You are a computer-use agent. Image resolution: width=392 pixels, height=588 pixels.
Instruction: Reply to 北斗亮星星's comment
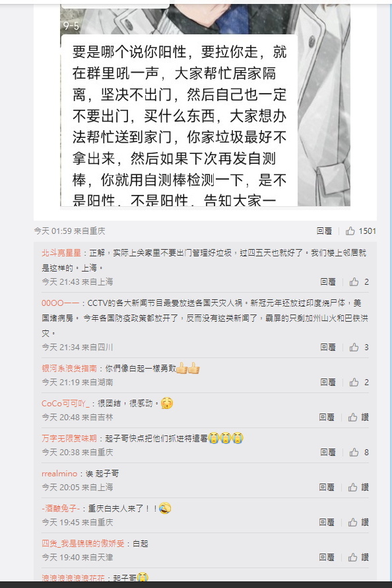point(328,282)
